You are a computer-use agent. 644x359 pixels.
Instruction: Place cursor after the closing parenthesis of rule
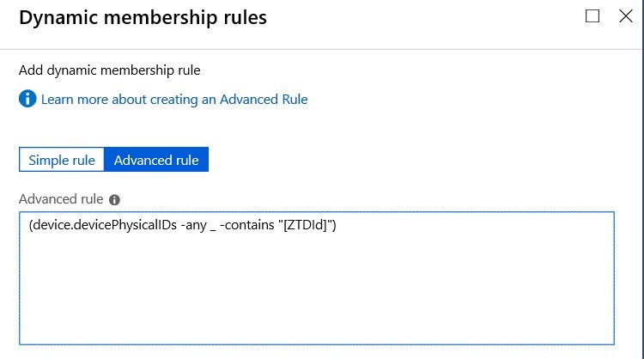[x=337, y=225]
